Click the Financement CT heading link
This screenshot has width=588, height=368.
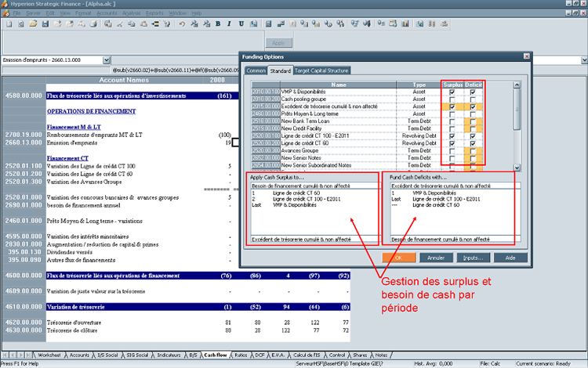(67, 158)
